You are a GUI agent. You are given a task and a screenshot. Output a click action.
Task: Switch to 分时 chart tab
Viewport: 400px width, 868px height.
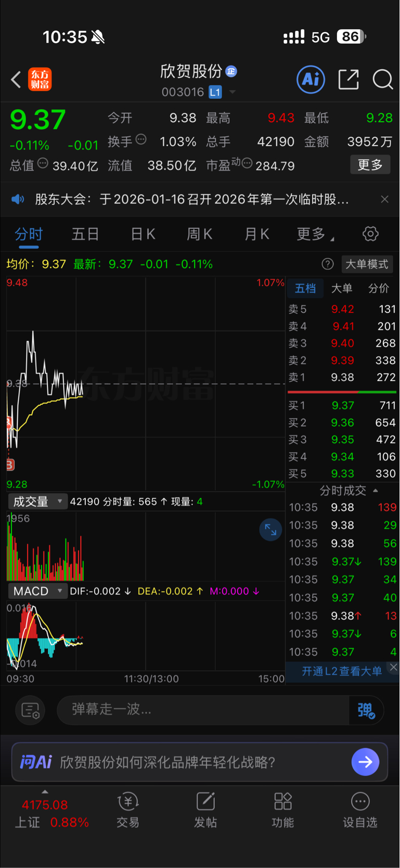[x=29, y=234]
